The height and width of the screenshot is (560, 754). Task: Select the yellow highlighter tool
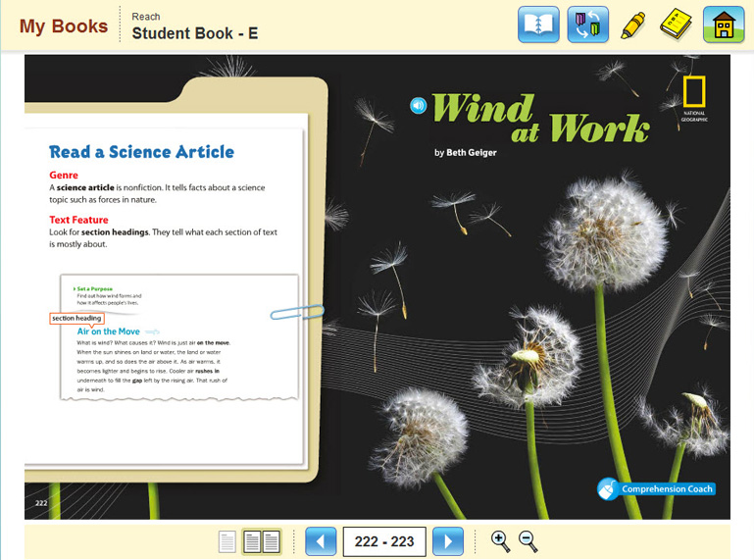(x=633, y=25)
